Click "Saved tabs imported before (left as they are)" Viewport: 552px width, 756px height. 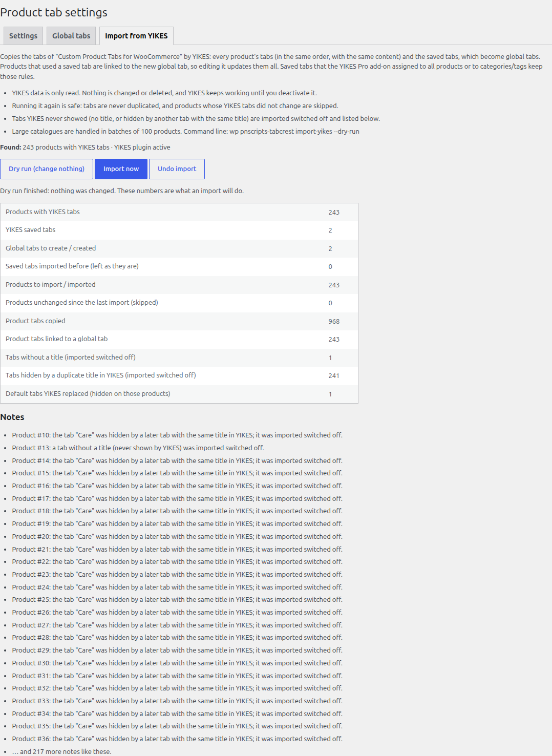click(x=72, y=266)
